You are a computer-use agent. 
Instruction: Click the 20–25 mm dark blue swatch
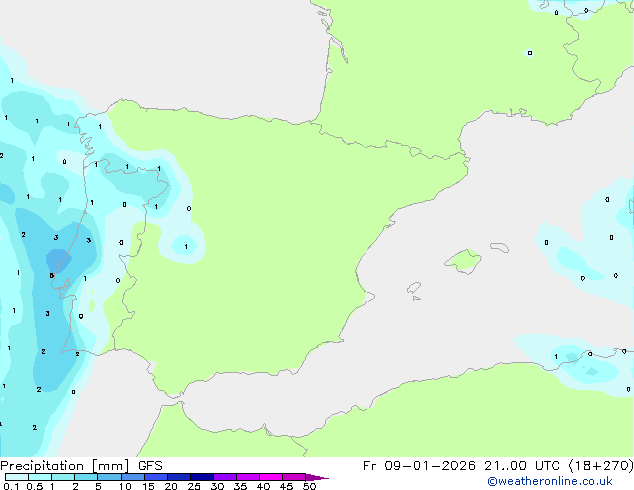(179, 477)
